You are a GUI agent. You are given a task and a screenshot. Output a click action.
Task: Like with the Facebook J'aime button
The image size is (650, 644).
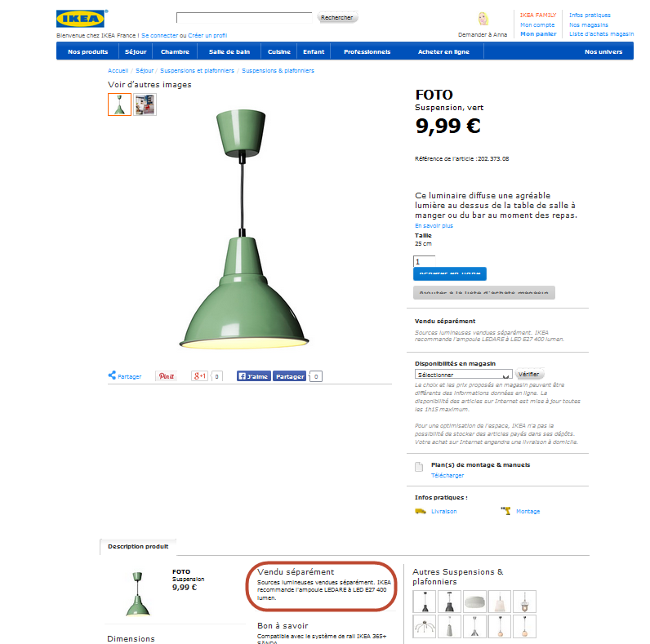click(254, 376)
